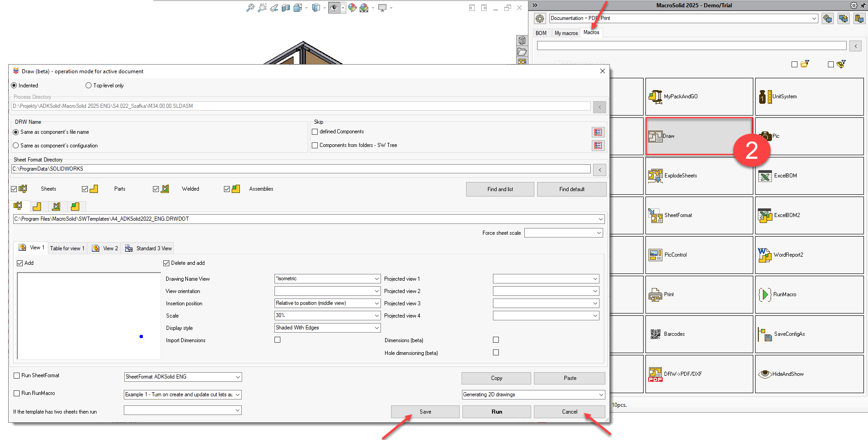Screen dimensions: 868x440
Task: Click the View Orientation cube icon
Action: pos(298,8)
